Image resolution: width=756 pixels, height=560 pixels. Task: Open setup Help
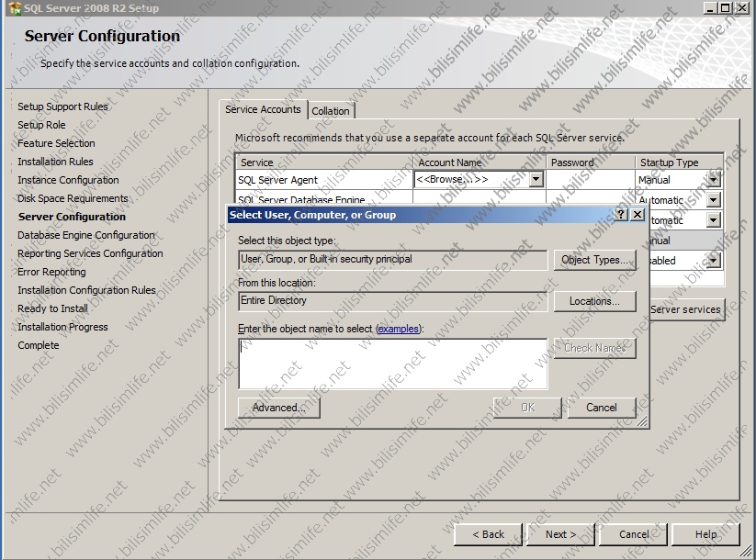point(705,534)
